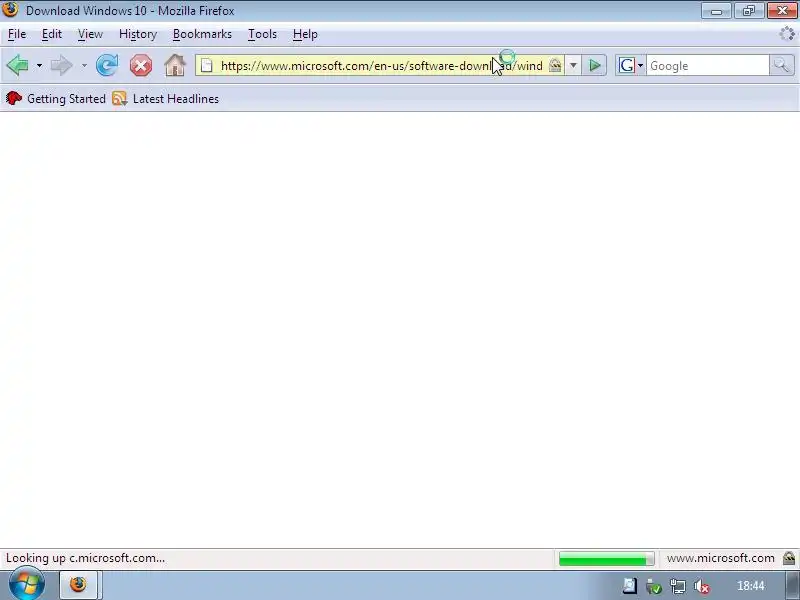800x600 pixels.
Task: Open the Google search engine selector
Action: [631, 66]
